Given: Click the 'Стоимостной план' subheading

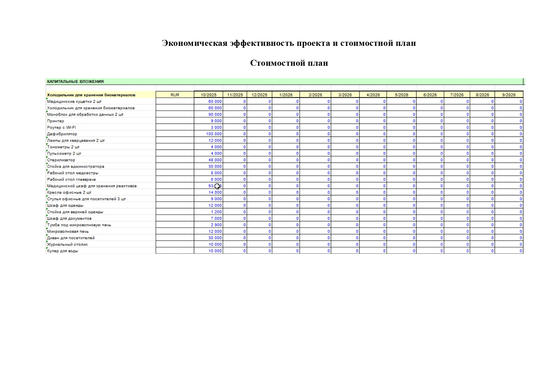Looking at the screenshot, I should pos(289,63).
